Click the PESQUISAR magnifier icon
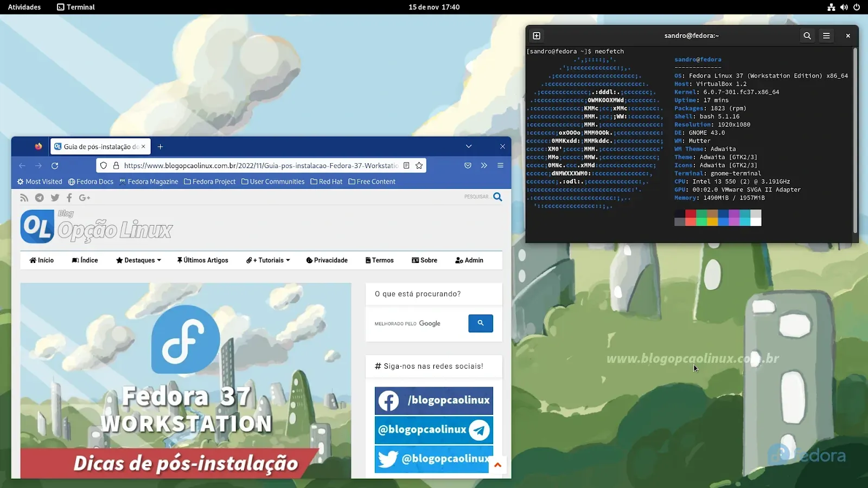The width and height of the screenshot is (868, 488). [497, 197]
